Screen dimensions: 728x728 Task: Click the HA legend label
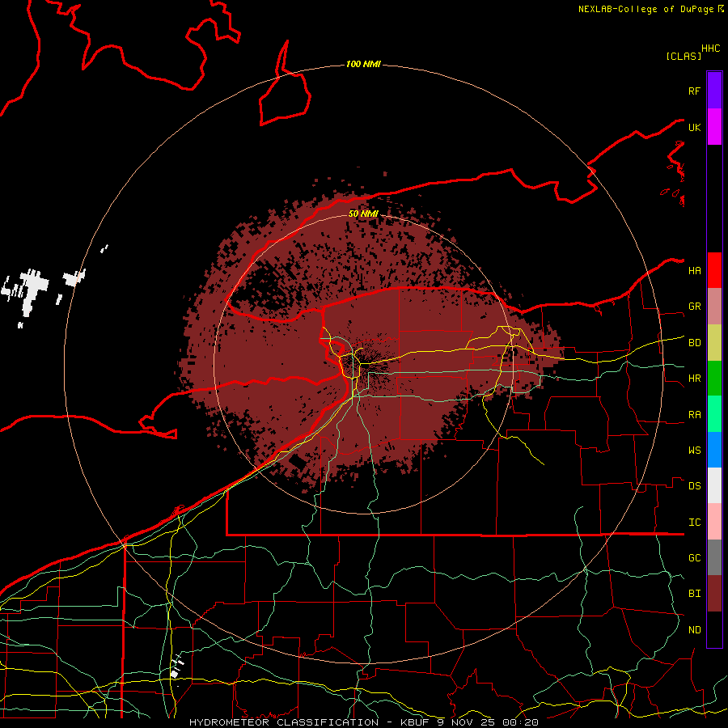(x=694, y=270)
